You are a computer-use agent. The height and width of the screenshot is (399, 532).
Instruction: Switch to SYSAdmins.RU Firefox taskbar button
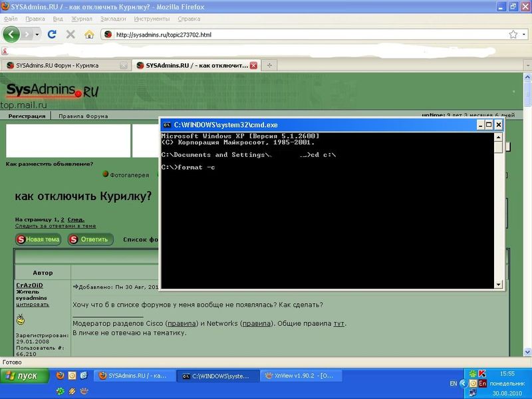[x=134, y=376]
